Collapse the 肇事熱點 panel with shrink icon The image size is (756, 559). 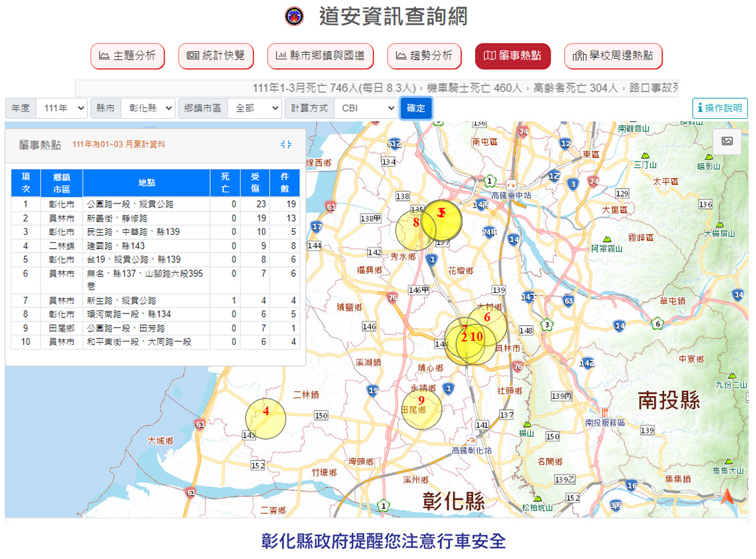point(286,145)
